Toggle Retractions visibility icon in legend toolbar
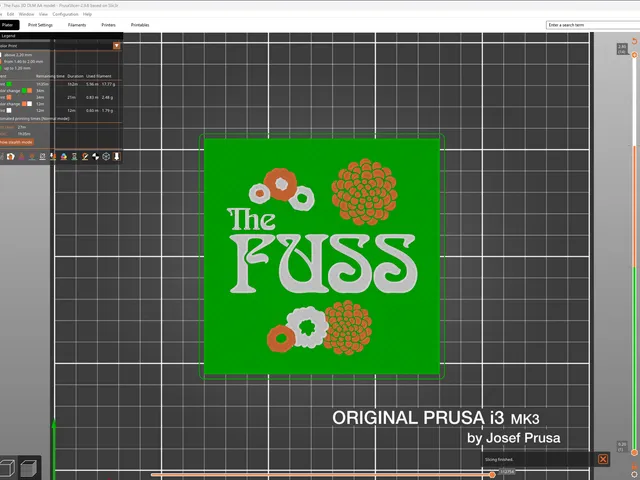Screen dimensions: 640x480 (21, 156)
